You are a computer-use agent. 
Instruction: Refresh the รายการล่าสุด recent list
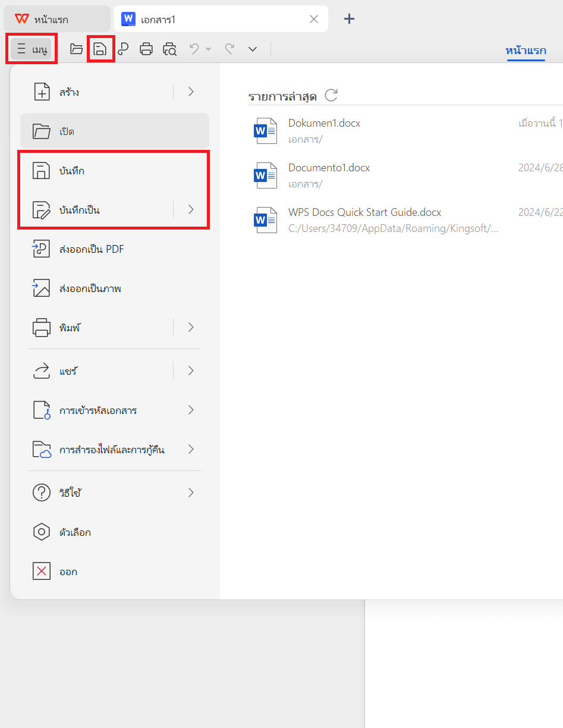click(x=331, y=95)
